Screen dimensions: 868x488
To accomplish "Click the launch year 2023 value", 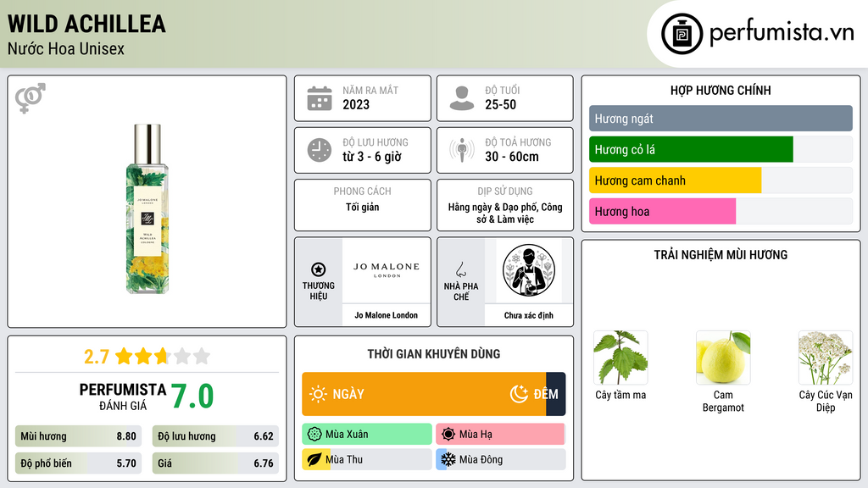I will (356, 104).
